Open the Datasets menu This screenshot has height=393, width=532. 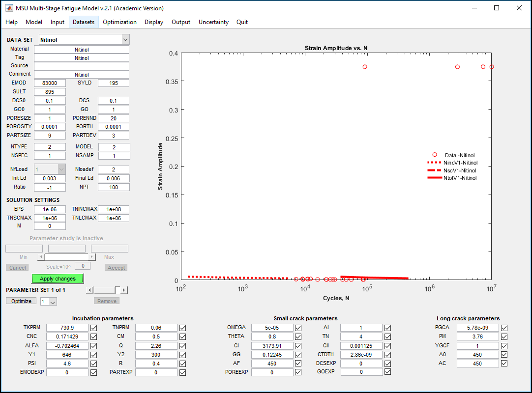click(x=84, y=22)
